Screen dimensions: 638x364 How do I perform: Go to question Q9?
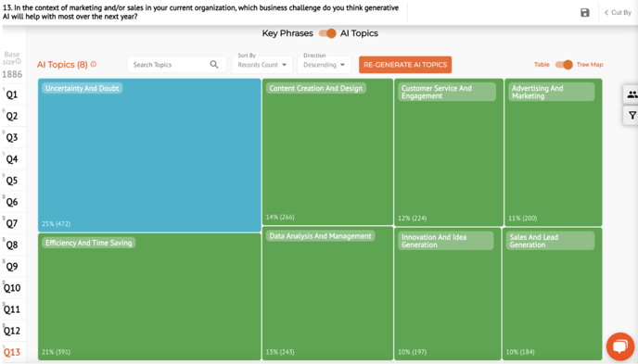click(12, 267)
